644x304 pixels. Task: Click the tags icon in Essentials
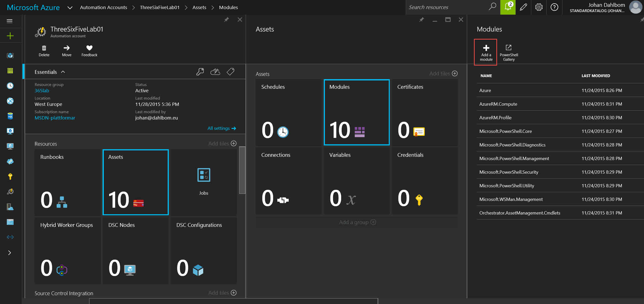230,72
